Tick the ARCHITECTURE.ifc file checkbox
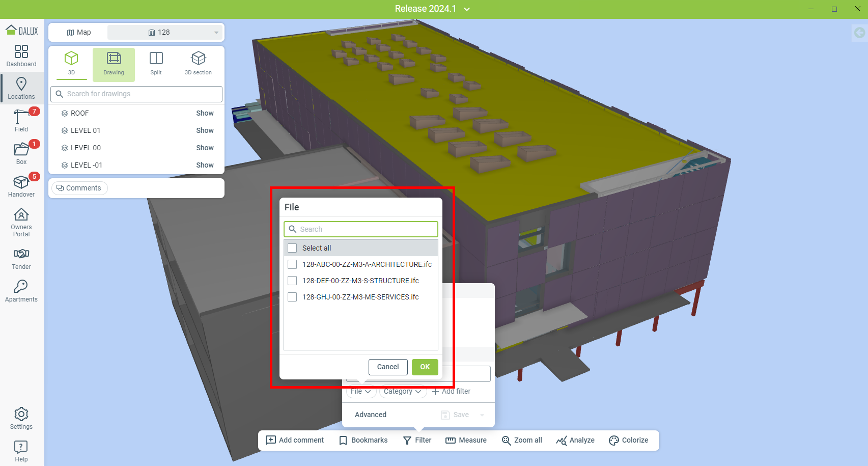 point(292,264)
